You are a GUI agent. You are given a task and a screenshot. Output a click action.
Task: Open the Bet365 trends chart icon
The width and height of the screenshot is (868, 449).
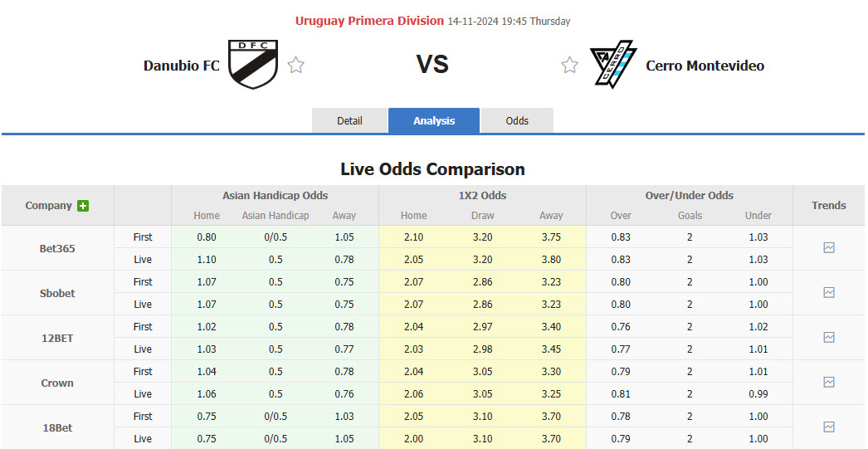click(x=828, y=247)
